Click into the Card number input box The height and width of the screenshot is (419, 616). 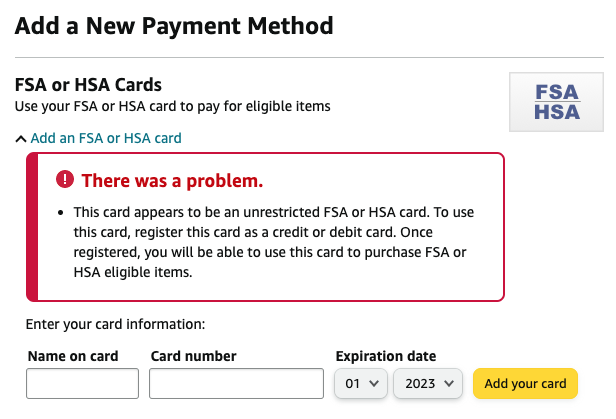tap(236, 383)
